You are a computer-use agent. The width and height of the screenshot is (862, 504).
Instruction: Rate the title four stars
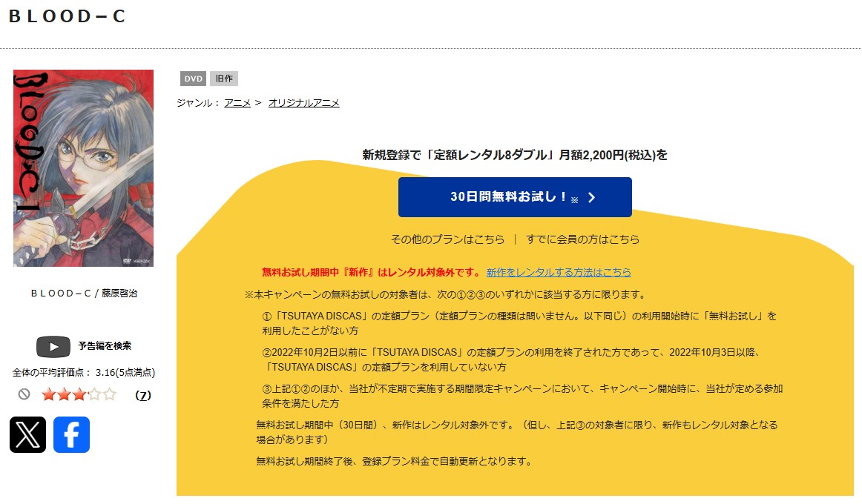[94, 394]
